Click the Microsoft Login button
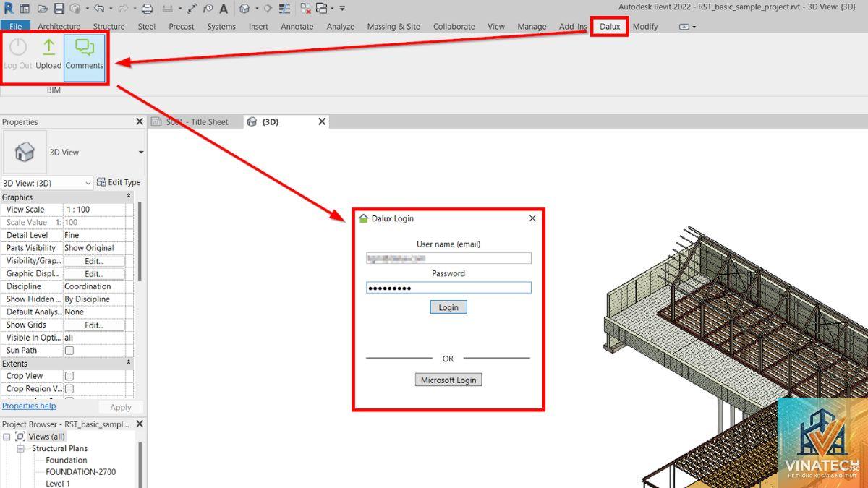 448,380
